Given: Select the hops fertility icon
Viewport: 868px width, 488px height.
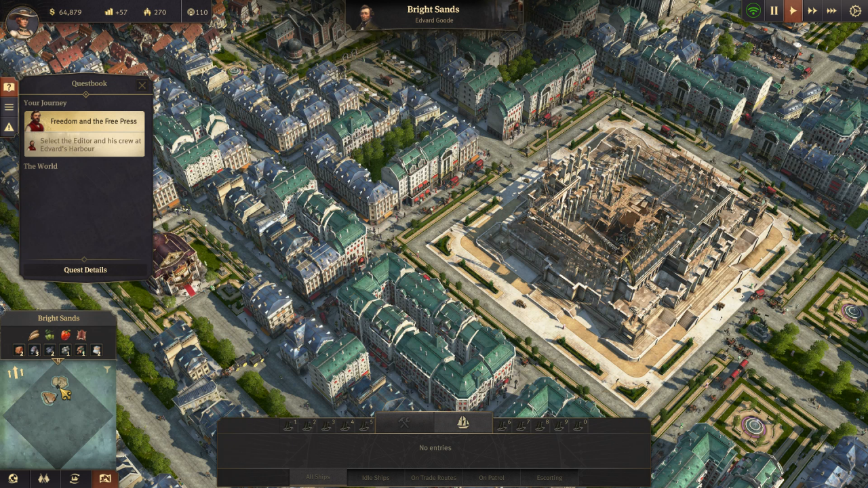Looking at the screenshot, I should pos(50,335).
